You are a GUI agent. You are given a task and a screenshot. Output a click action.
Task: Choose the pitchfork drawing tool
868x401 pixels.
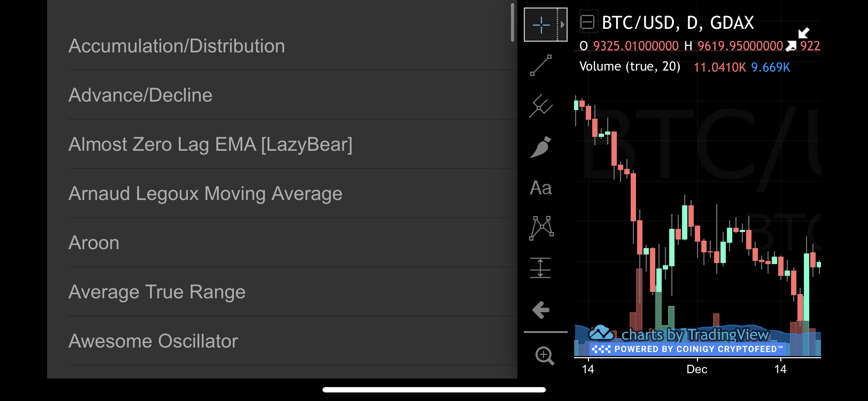point(541,106)
